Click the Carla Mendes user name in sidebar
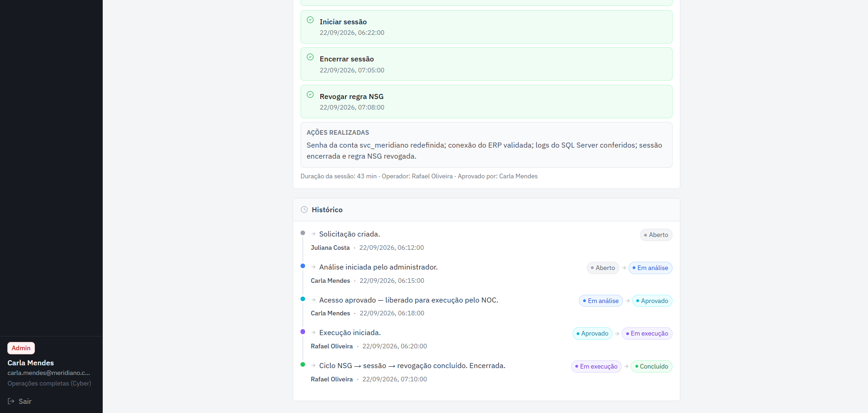The height and width of the screenshot is (413, 868). click(31, 363)
